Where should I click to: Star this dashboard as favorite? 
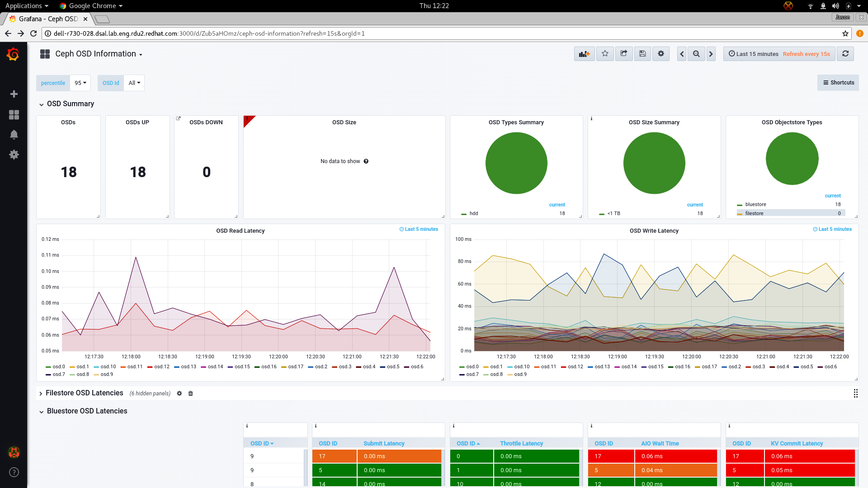tap(605, 54)
